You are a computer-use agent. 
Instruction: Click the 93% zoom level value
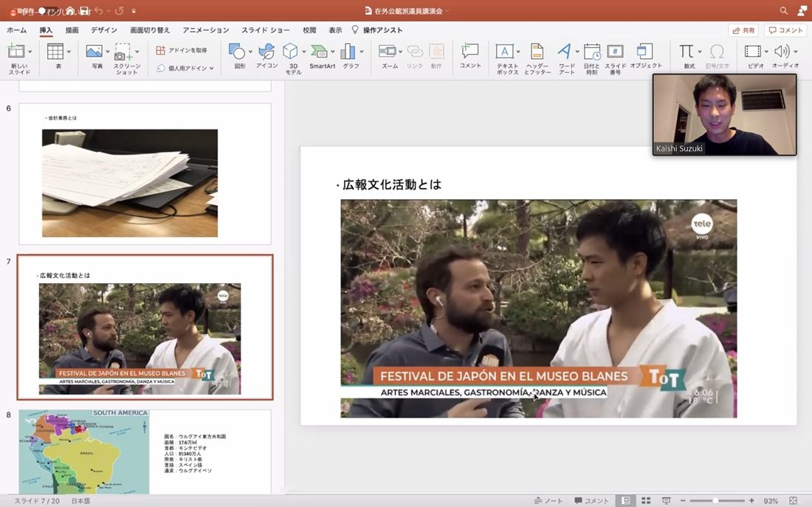click(x=771, y=501)
